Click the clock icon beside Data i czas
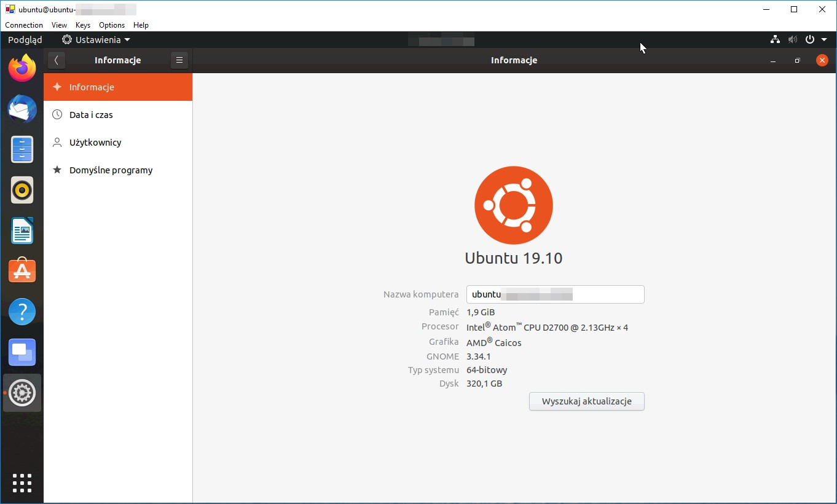Image resolution: width=837 pixels, height=504 pixels. click(x=57, y=114)
